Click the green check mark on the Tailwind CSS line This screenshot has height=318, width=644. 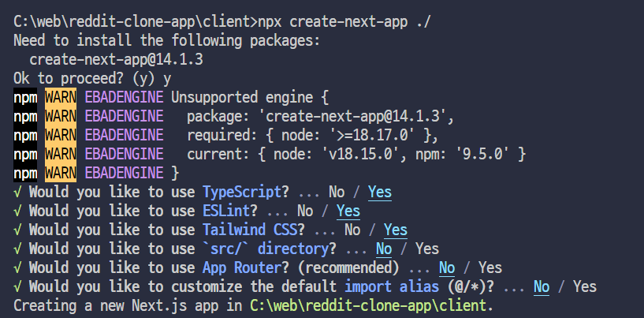[x=17, y=230]
